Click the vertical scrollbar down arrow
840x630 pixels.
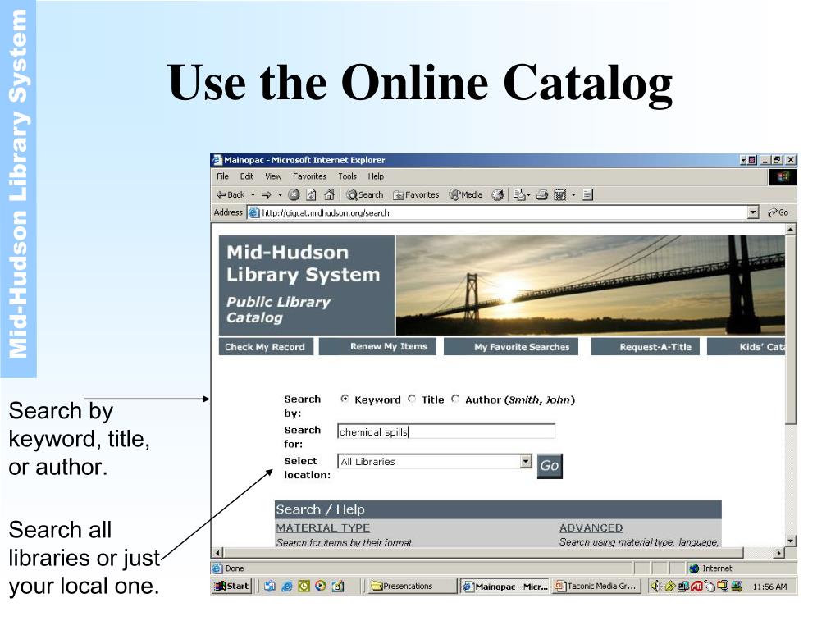pos(790,541)
